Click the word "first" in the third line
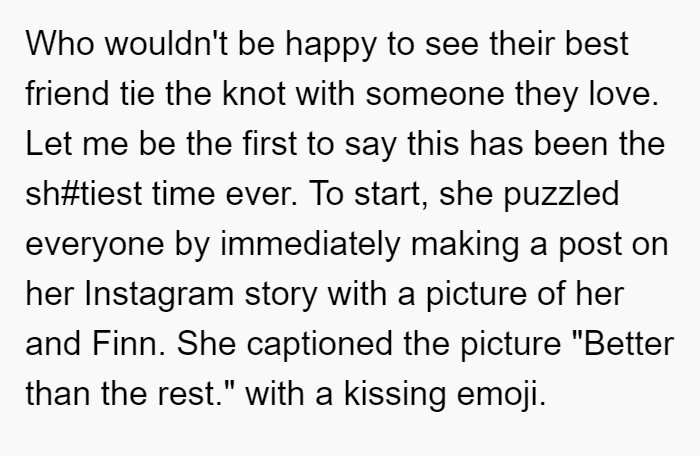 coord(270,144)
